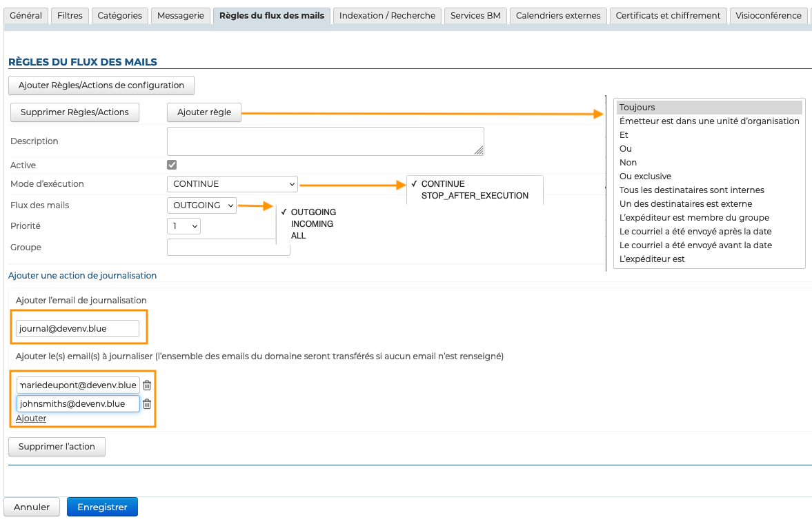Delete the mariedeupont@devenv.blue email entry
This screenshot has height=524, width=812.
click(x=147, y=385)
